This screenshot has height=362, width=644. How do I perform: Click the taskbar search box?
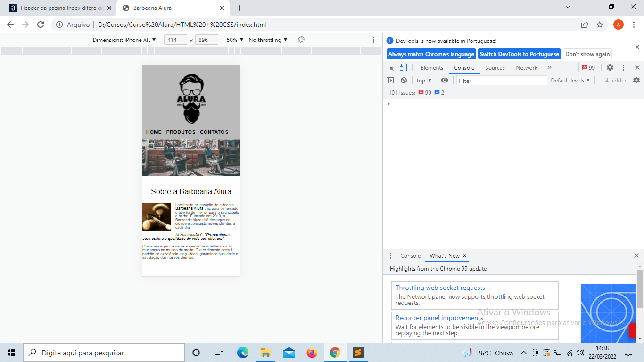click(x=104, y=353)
